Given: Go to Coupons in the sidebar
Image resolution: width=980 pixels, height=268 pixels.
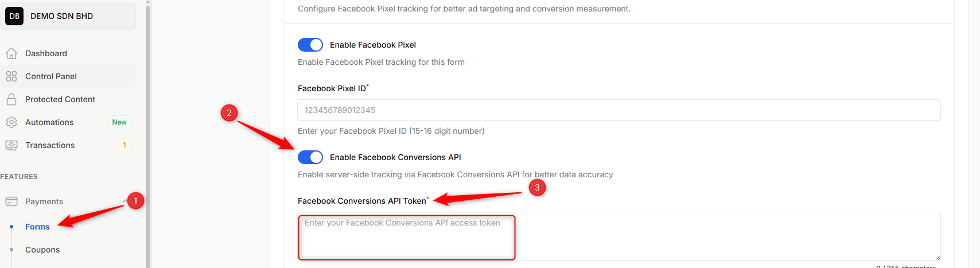Looking at the screenshot, I should pos(42,250).
